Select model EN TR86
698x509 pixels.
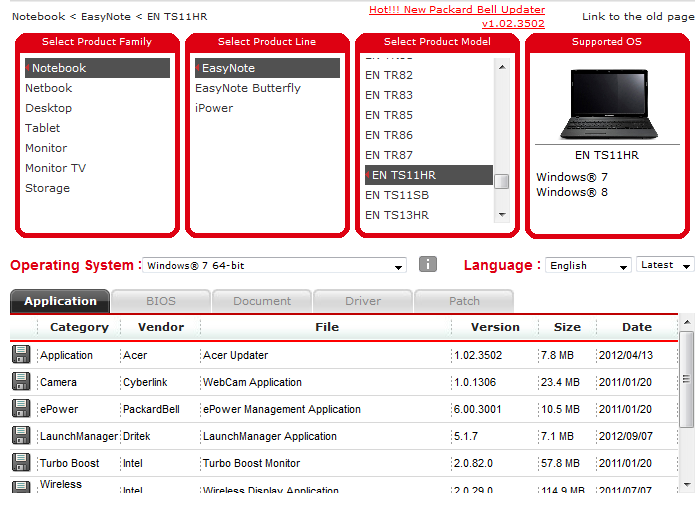point(389,135)
